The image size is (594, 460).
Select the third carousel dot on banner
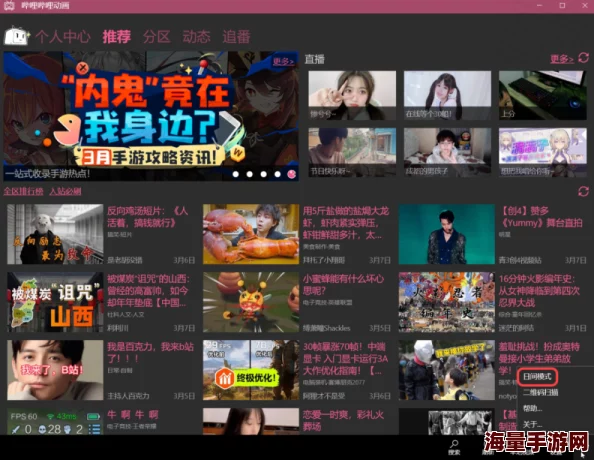pyautogui.click(x=264, y=174)
